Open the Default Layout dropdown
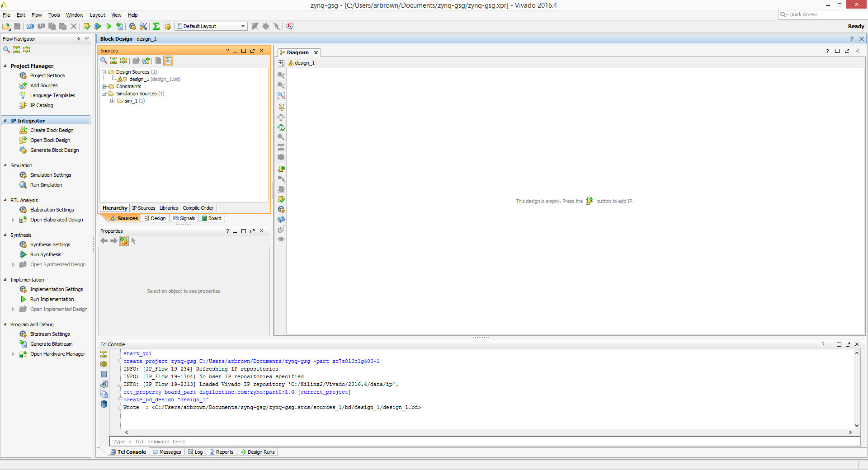 [211, 26]
